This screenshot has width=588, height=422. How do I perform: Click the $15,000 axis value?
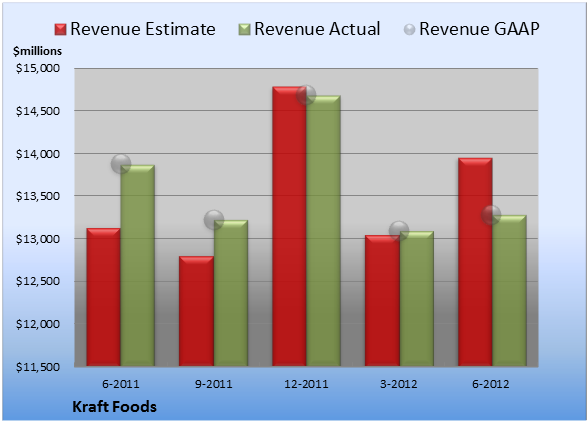[x=38, y=68]
